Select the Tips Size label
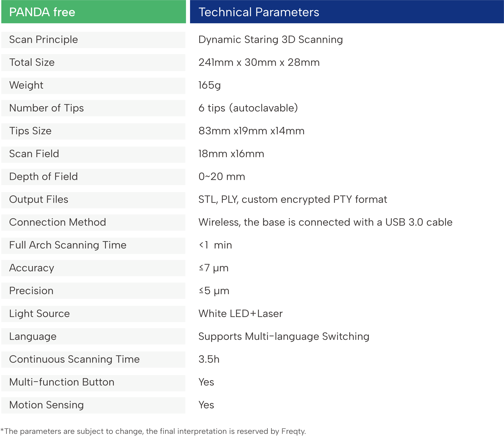 pyautogui.click(x=93, y=131)
